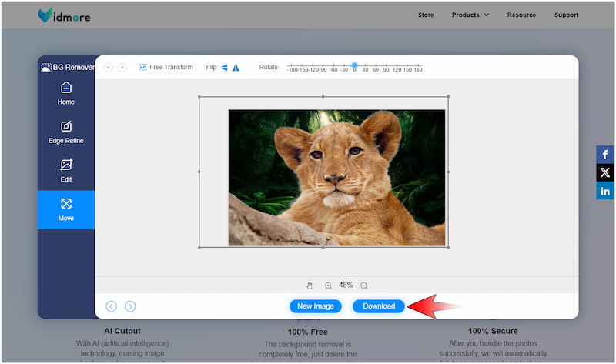This screenshot has height=364, width=616.
Task: Go to the Home tab in sidebar
Action: [x=66, y=93]
